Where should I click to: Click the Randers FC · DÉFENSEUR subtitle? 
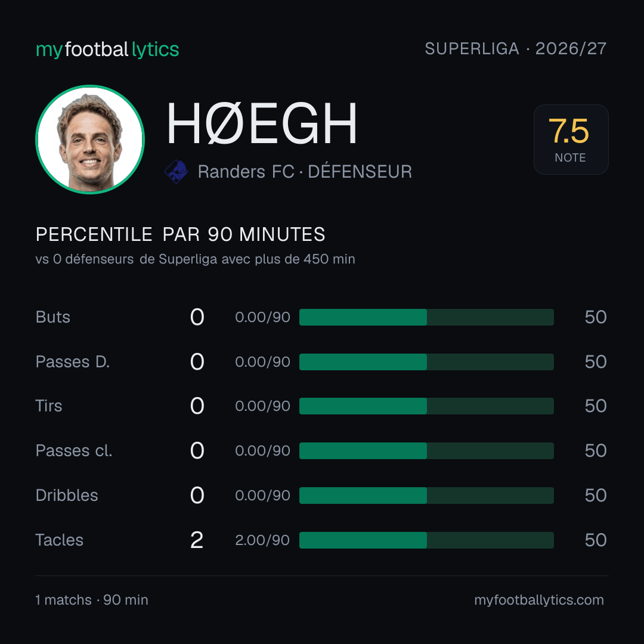coord(305,172)
